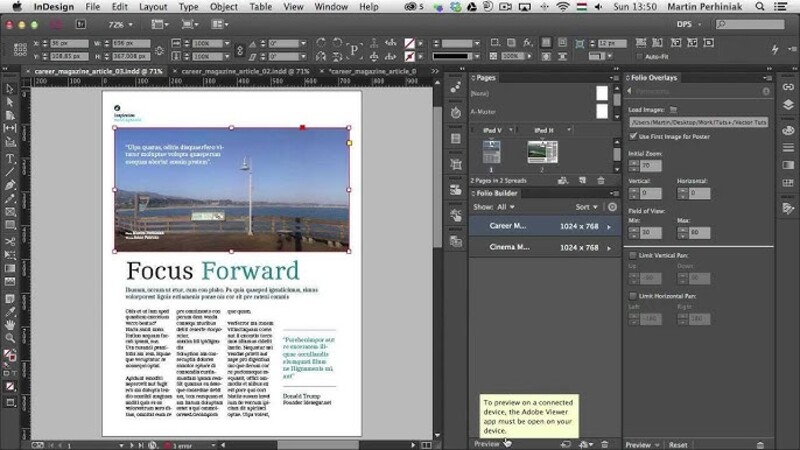Open Swatches palette icon in right dock
This screenshot has height=450, width=800.
click(x=788, y=130)
